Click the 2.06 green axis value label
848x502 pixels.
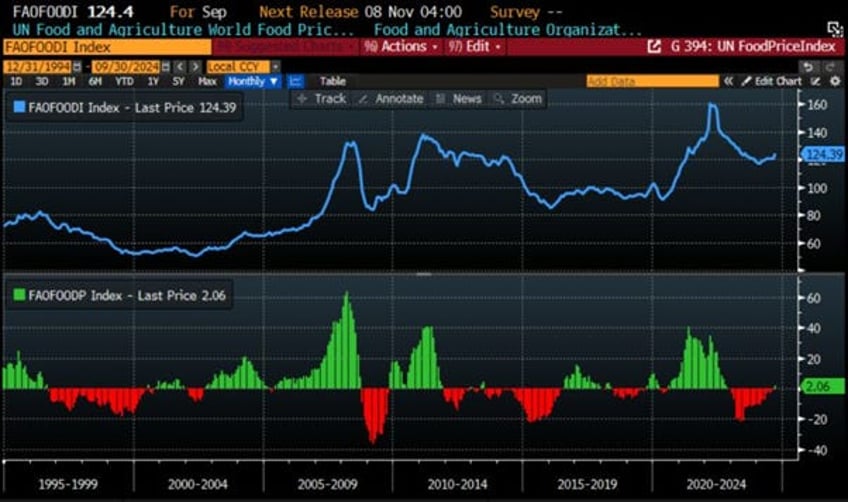click(822, 386)
